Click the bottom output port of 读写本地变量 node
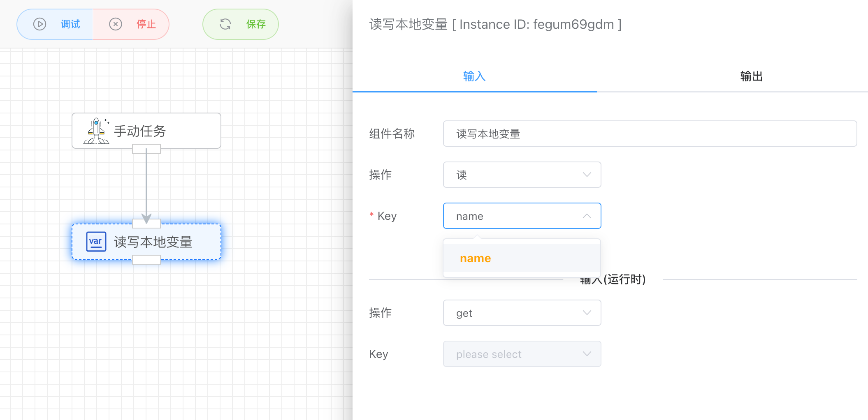This screenshot has height=420, width=868. [x=146, y=260]
